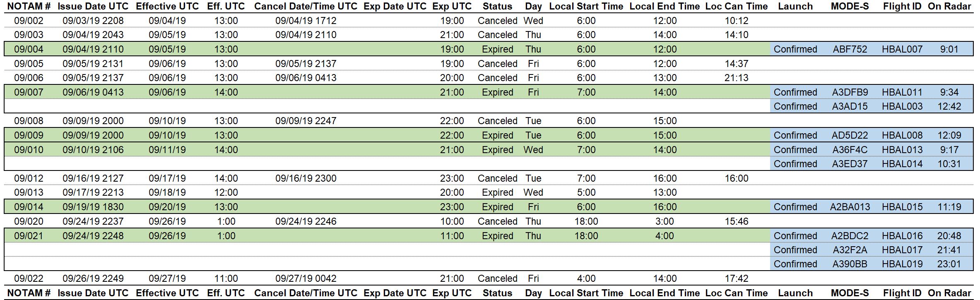Click the HBAL015 flight ID

tap(902, 207)
